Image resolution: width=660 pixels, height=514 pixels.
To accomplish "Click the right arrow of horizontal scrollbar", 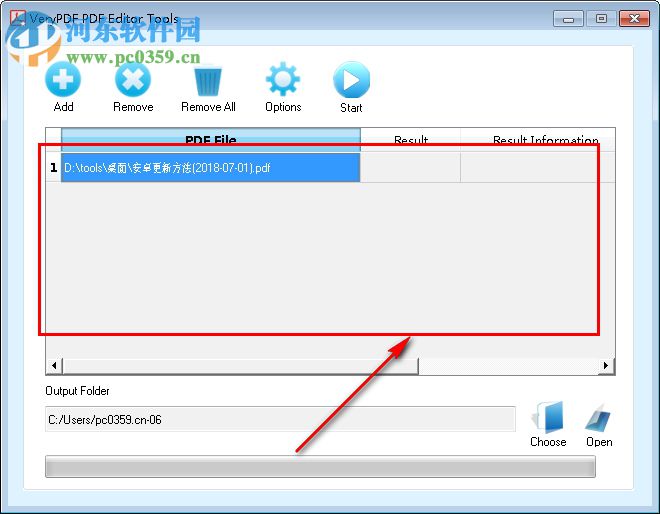I will pos(606,365).
